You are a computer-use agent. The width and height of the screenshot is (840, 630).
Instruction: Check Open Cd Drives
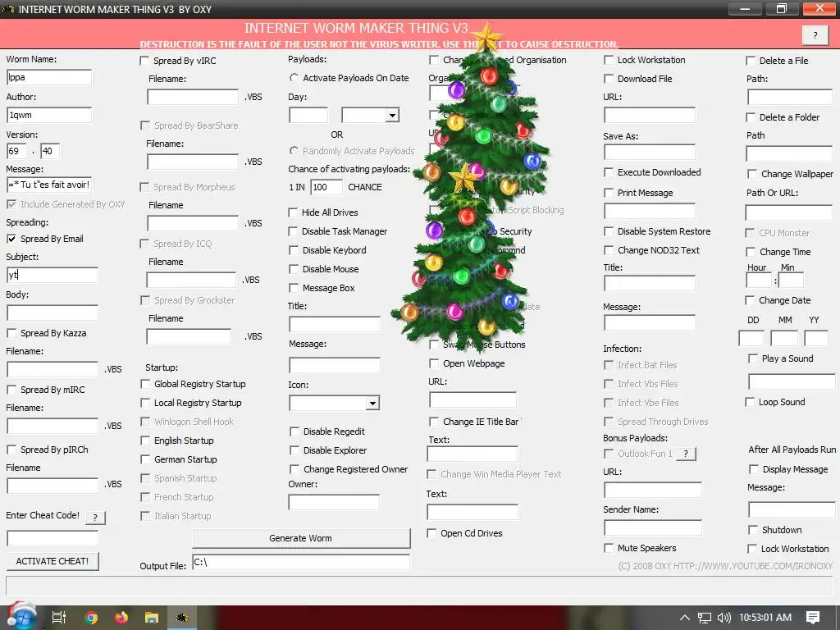point(431,533)
